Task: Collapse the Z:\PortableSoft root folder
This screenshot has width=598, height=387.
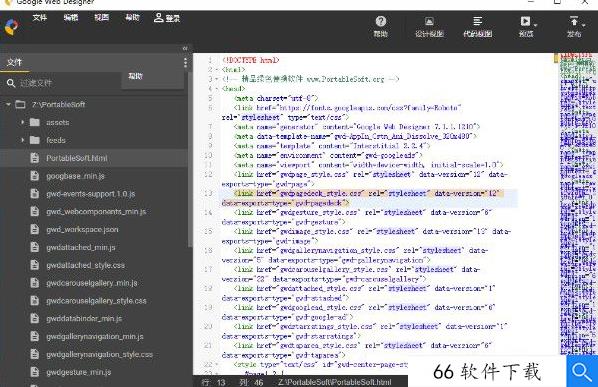Action: pos(8,104)
